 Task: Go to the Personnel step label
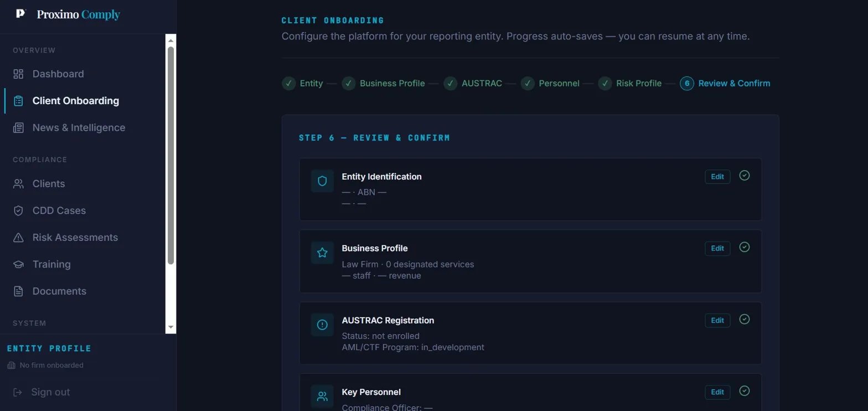(559, 84)
